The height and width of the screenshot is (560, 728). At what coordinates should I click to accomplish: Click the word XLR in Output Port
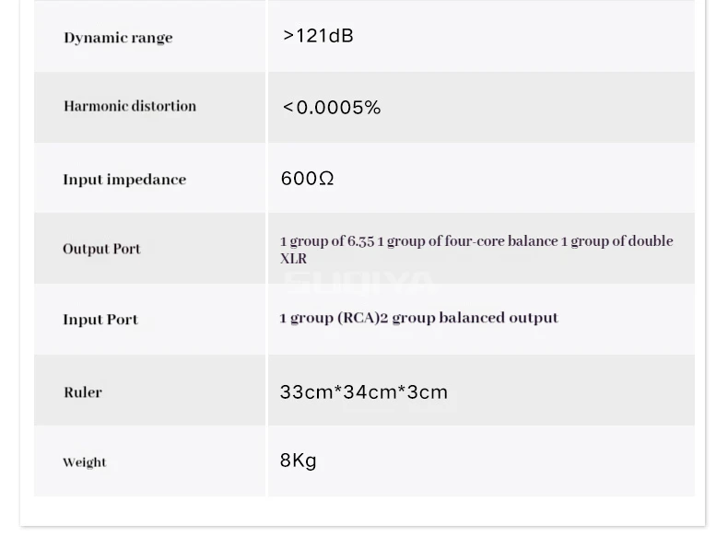click(x=293, y=259)
